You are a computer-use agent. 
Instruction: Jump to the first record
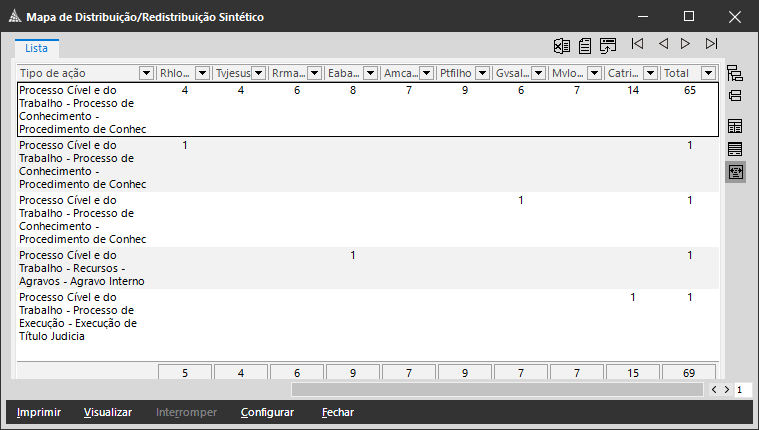point(637,44)
